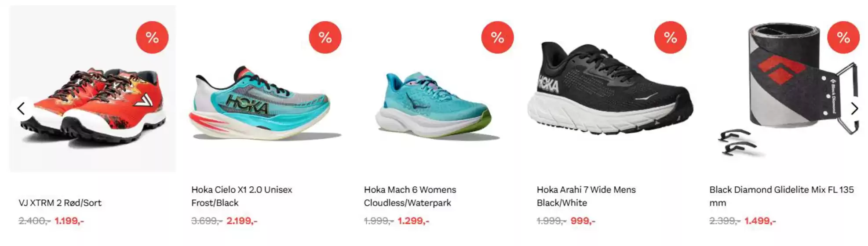Click the 999,- sale price
Viewport: 868px width, 246px height.
pos(583,221)
